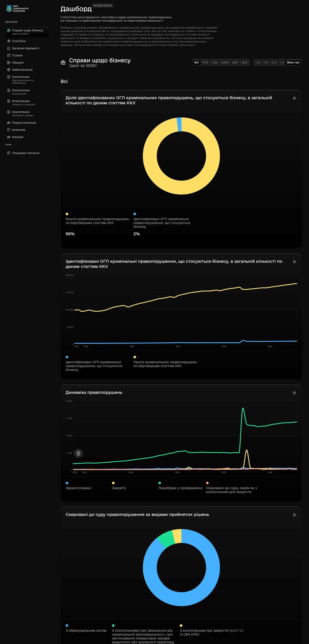
Task: Click the Загальні відомості home icon
Action: (x=9, y=48)
